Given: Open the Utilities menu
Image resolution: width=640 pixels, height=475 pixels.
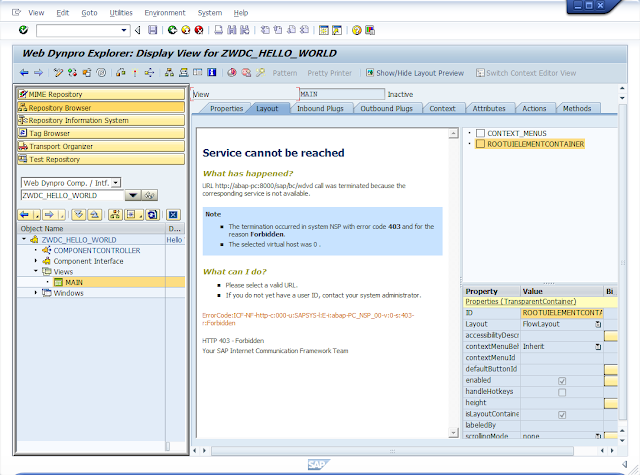Looking at the screenshot, I should [x=121, y=13].
